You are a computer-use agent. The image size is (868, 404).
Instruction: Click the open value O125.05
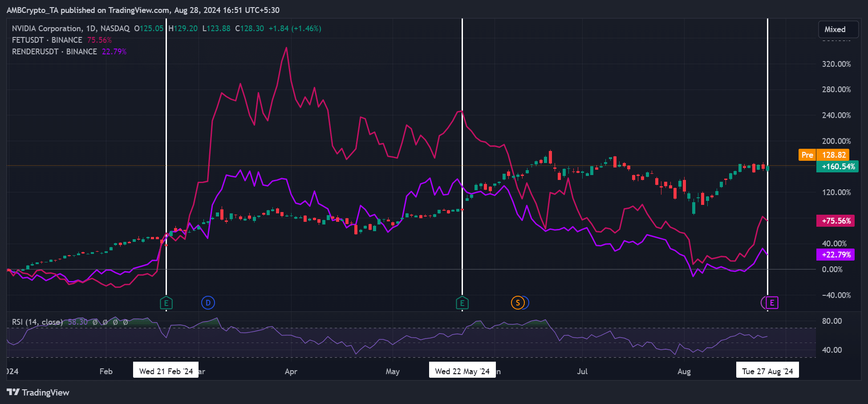coord(149,29)
